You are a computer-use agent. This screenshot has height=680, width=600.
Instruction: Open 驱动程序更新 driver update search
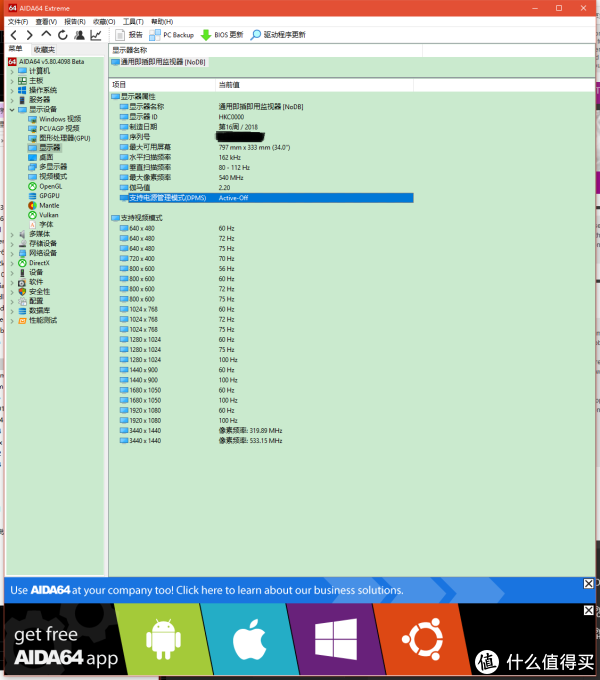278,35
